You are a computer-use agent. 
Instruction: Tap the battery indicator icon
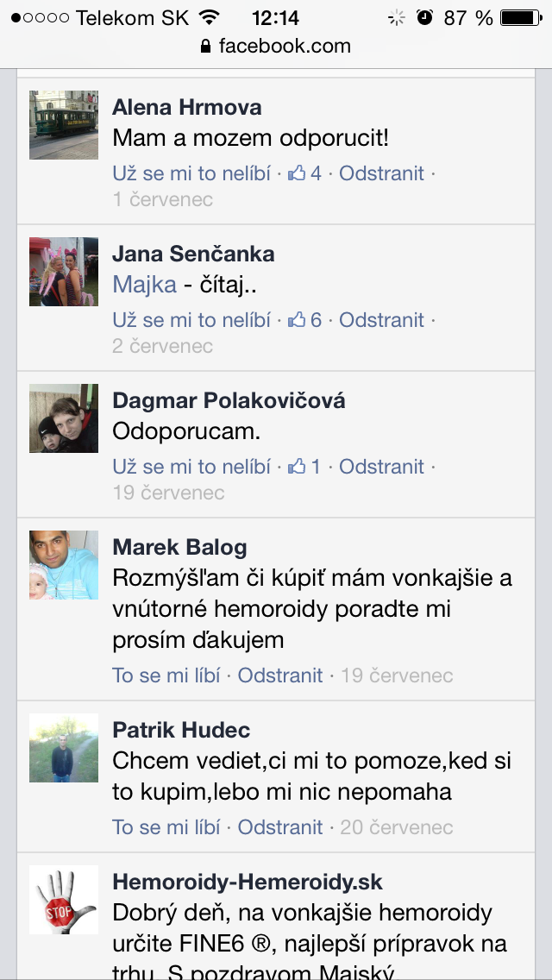tap(521, 17)
